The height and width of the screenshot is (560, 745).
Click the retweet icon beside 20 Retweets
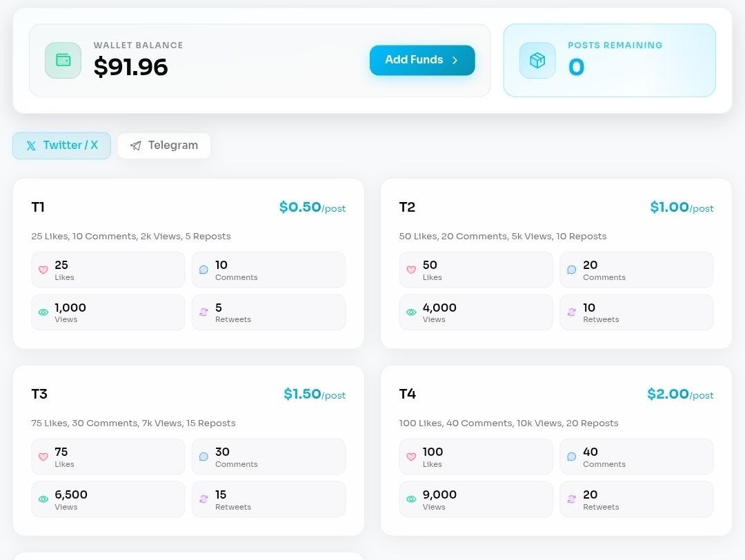572,499
